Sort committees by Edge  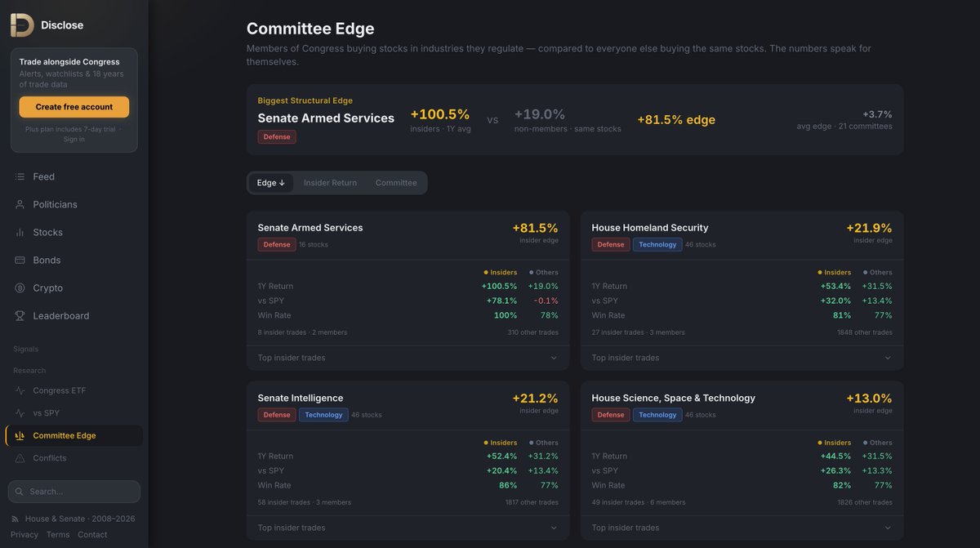(271, 183)
